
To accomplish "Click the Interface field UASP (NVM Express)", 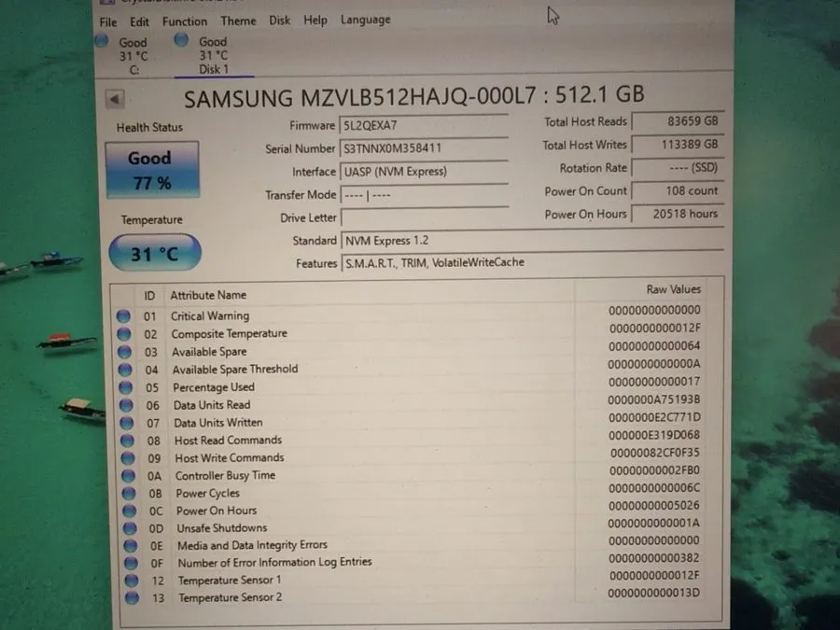I will [424, 172].
